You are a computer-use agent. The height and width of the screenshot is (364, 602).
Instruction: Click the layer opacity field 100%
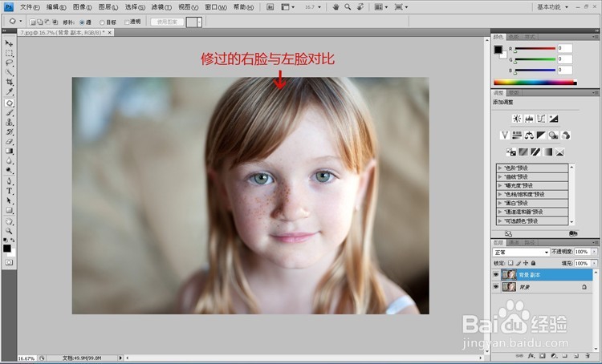(x=582, y=252)
